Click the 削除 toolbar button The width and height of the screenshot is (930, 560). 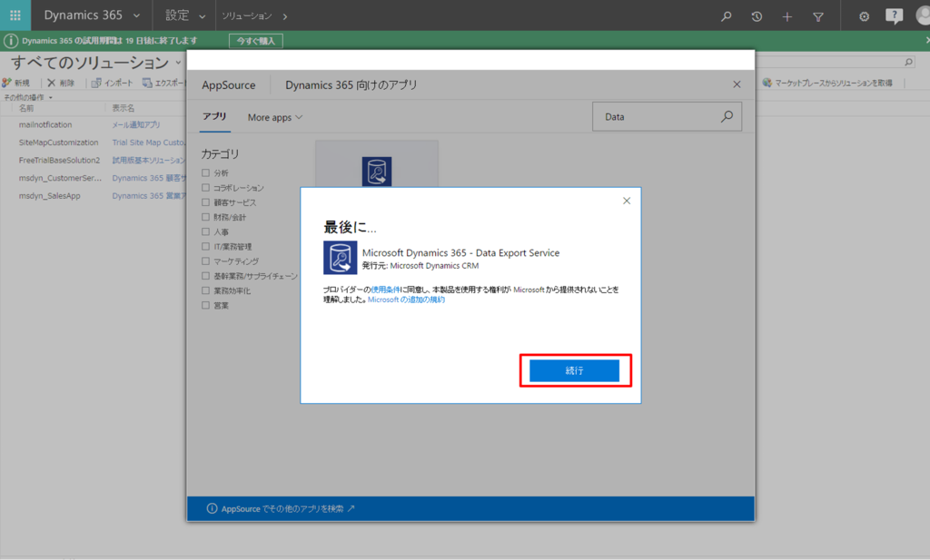(x=61, y=83)
